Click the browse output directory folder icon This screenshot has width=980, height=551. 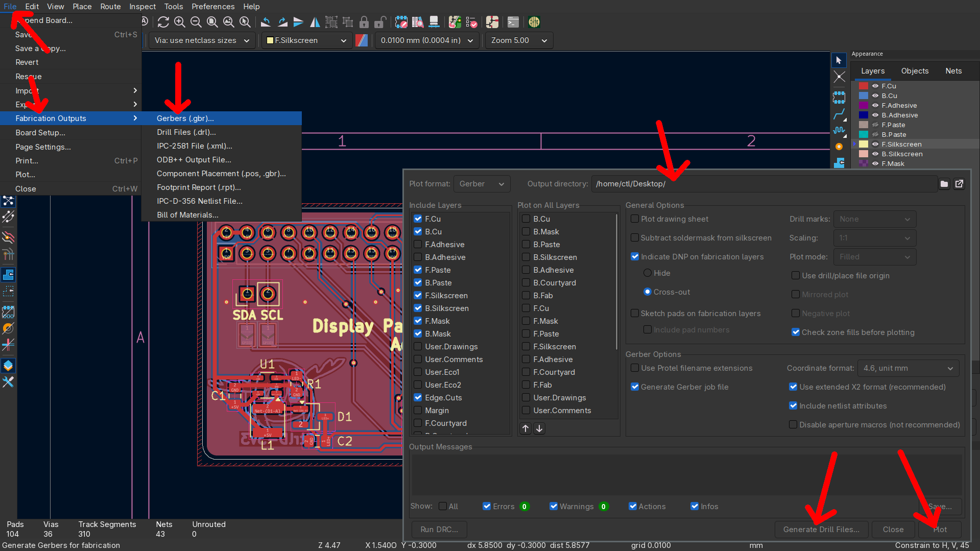(x=944, y=184)
